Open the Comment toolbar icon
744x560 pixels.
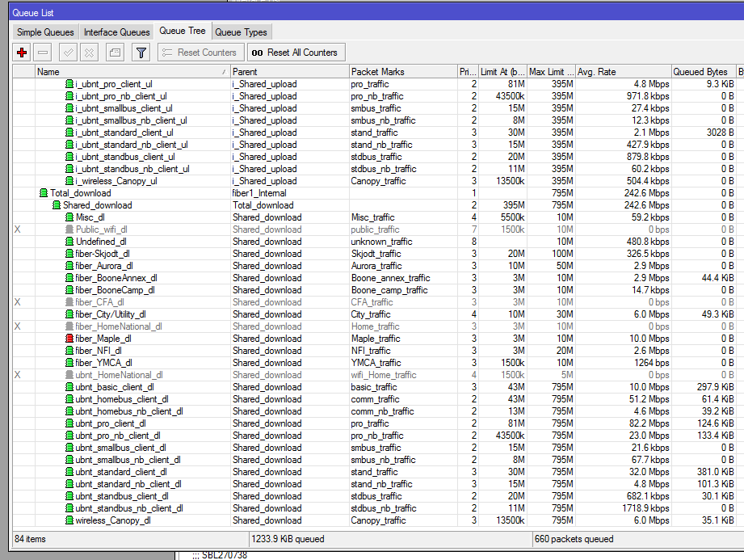point(115,53)
